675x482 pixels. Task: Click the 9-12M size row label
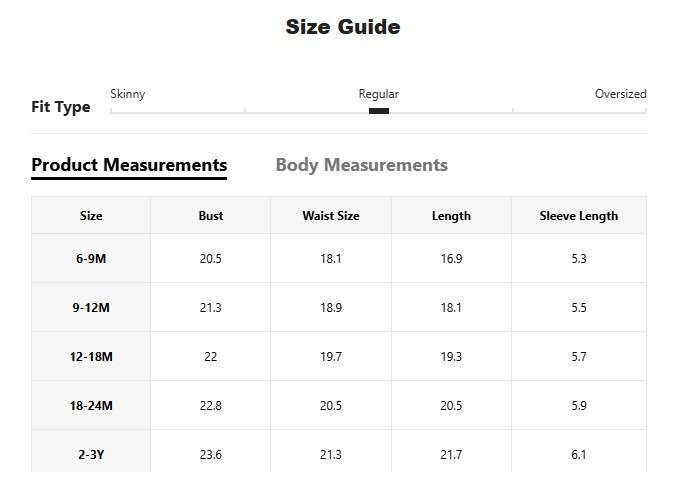(x=91, y=307)
